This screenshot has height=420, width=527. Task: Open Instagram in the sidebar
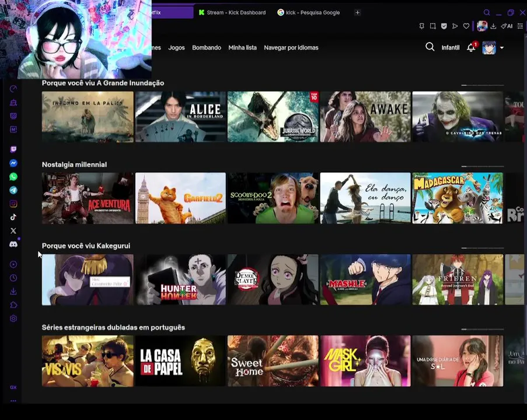click(x=13, y=204)
